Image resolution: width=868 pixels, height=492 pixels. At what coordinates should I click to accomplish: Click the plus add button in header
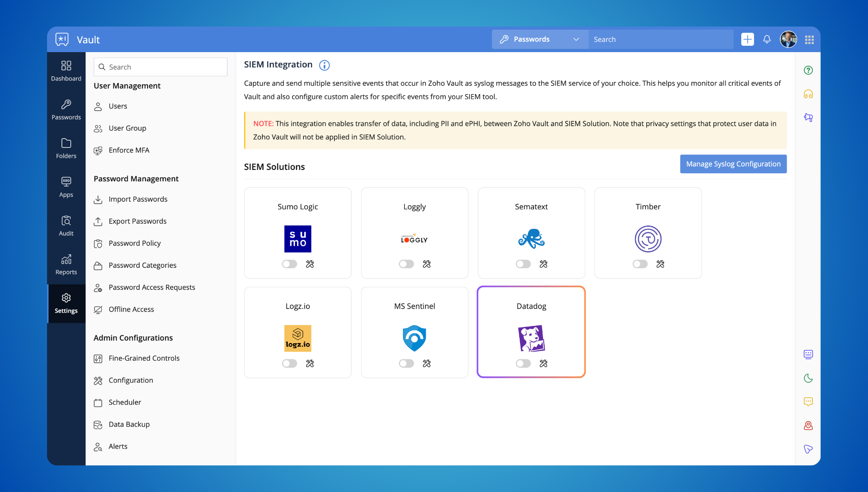747,39
